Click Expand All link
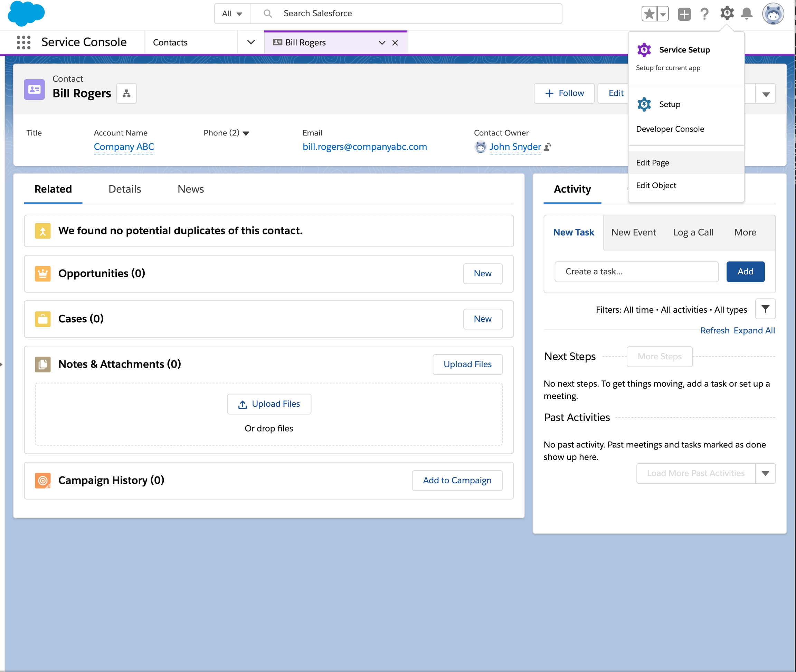 754,331
